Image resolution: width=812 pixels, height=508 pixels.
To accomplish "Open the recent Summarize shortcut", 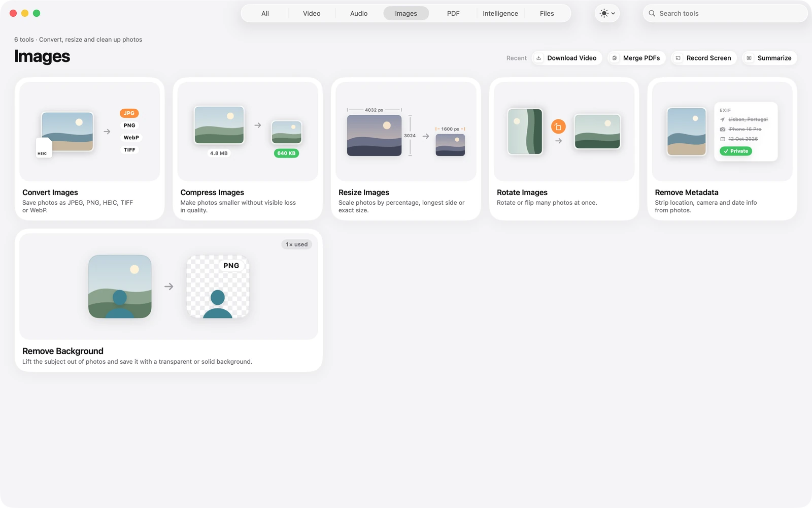I will (769, 58).
